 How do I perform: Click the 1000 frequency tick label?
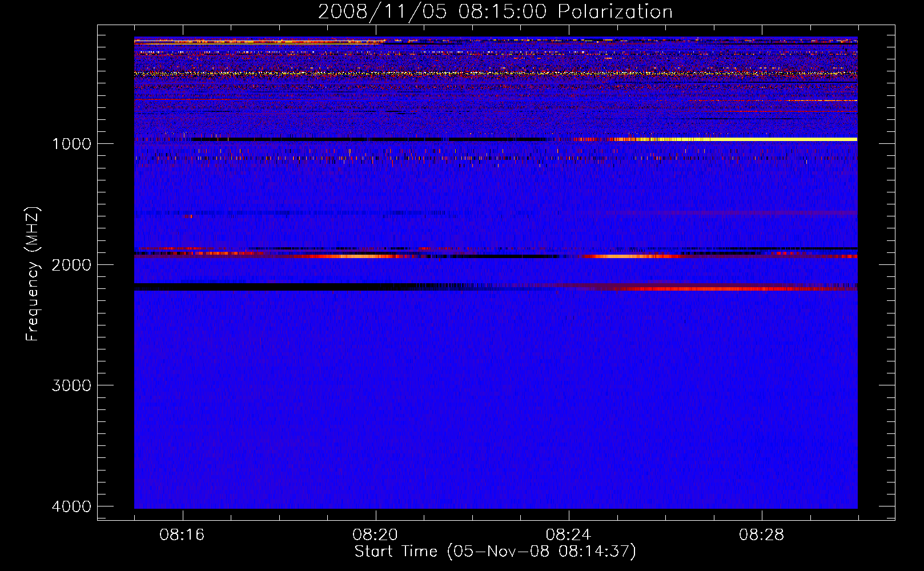72,143
